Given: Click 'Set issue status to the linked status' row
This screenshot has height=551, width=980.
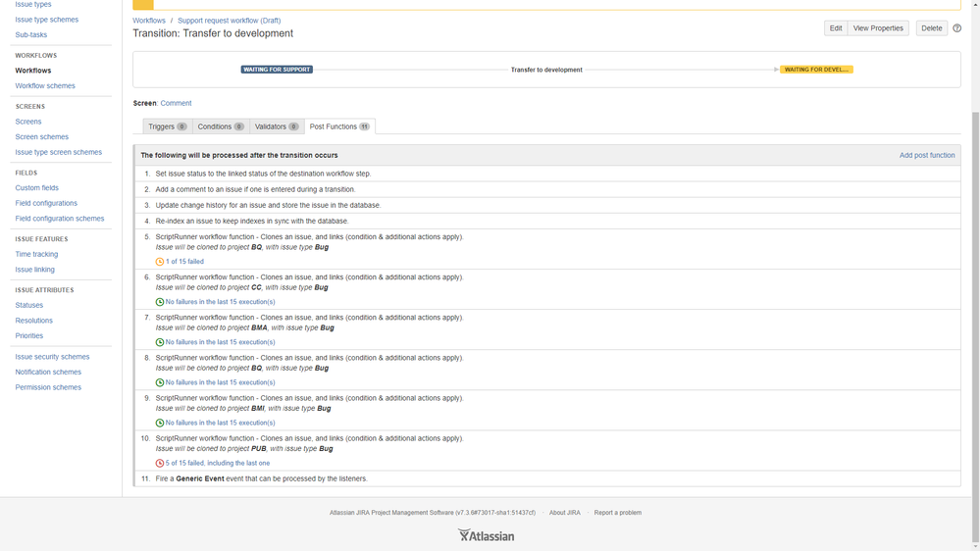Looking at the screenshot, I should pyautogui.click(x=547, y=174).
